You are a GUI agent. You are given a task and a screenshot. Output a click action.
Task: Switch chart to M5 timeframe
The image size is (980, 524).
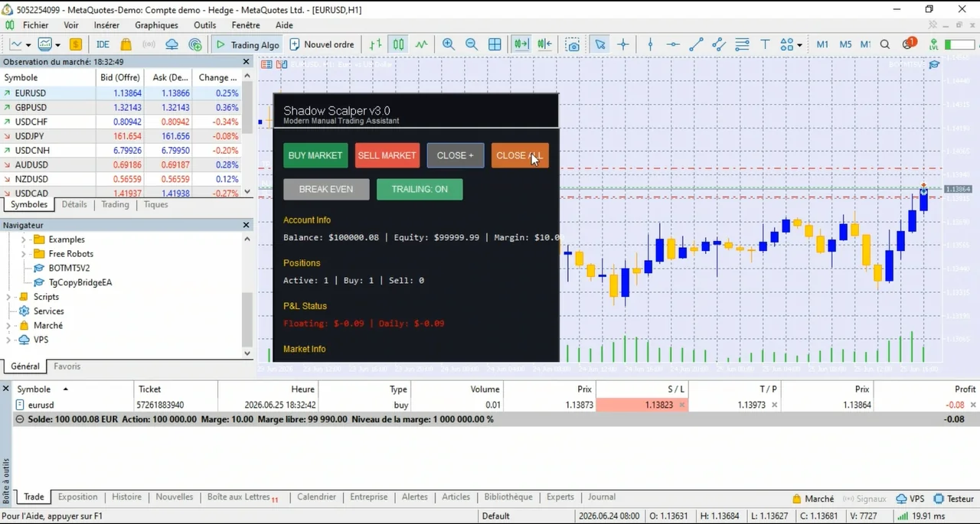click(x=845, y=44)
